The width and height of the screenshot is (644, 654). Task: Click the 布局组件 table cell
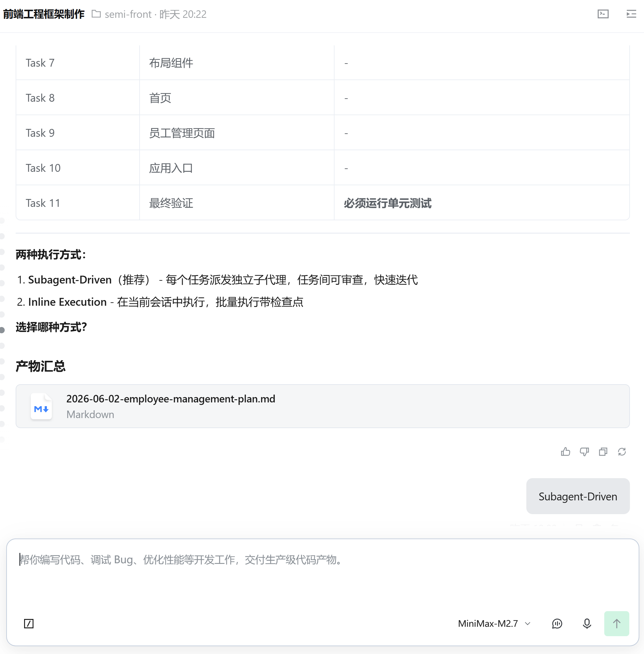(x=237, y=63)
